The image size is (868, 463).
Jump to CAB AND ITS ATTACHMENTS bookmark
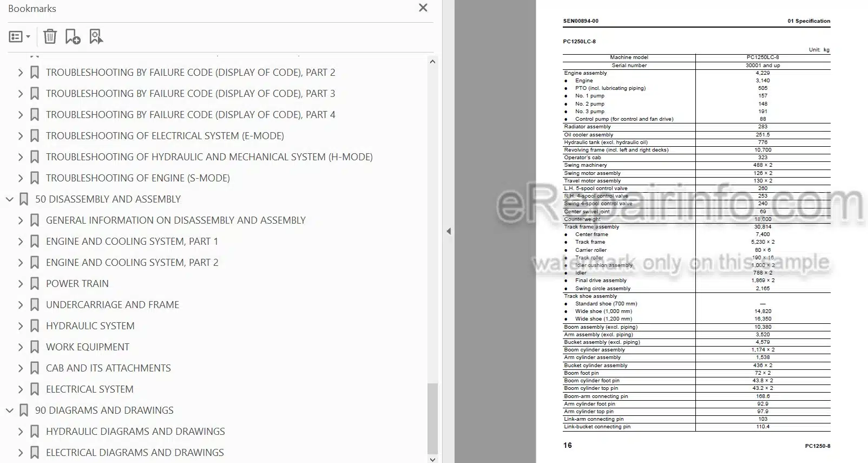(108, 368)
